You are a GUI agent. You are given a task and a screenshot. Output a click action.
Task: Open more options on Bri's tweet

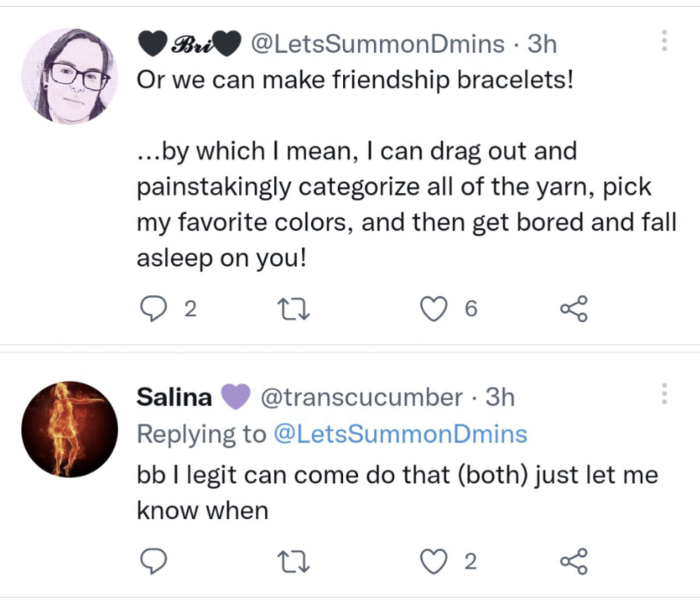pos(665,40)
